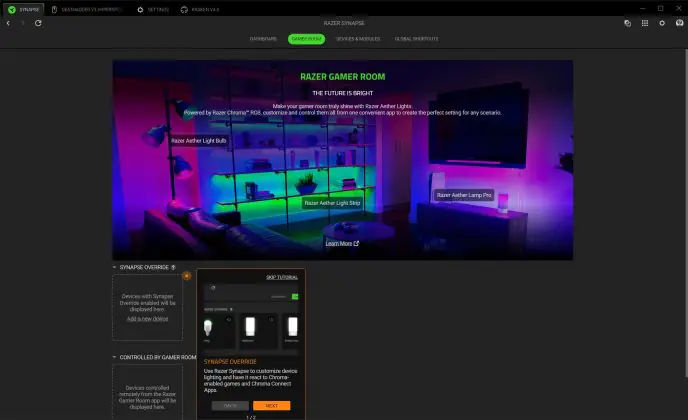Screen dimensions: 688x420
Task: Click the Razer Aether Light Strip label
Action: [x=332, y=203]
